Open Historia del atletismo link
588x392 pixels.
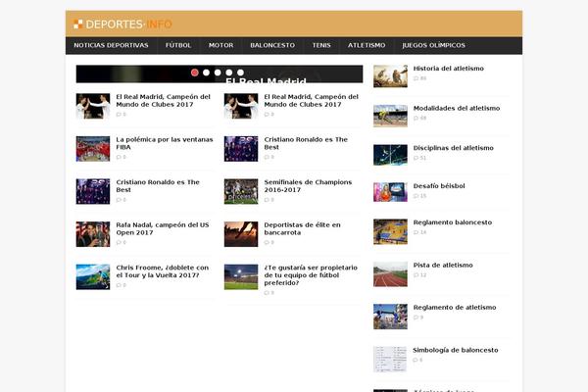coord(449,69)
